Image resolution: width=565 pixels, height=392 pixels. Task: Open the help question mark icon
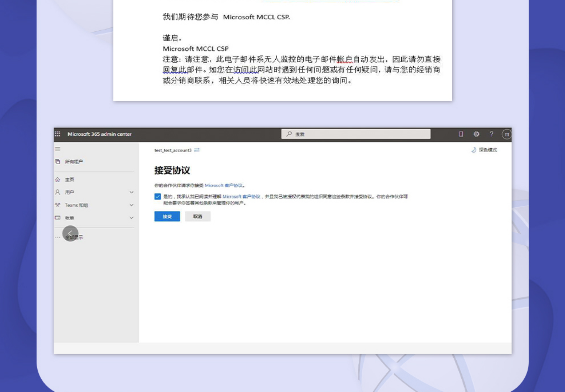pos(491,134)
